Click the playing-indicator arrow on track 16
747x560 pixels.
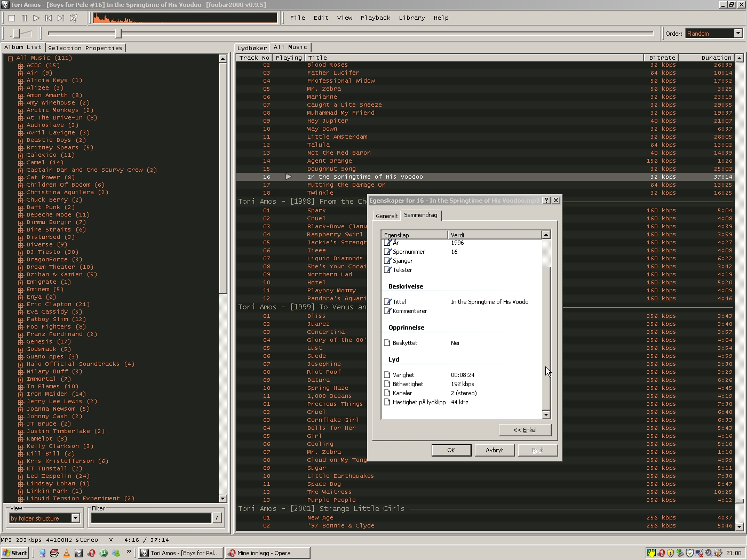click(288, 177)
